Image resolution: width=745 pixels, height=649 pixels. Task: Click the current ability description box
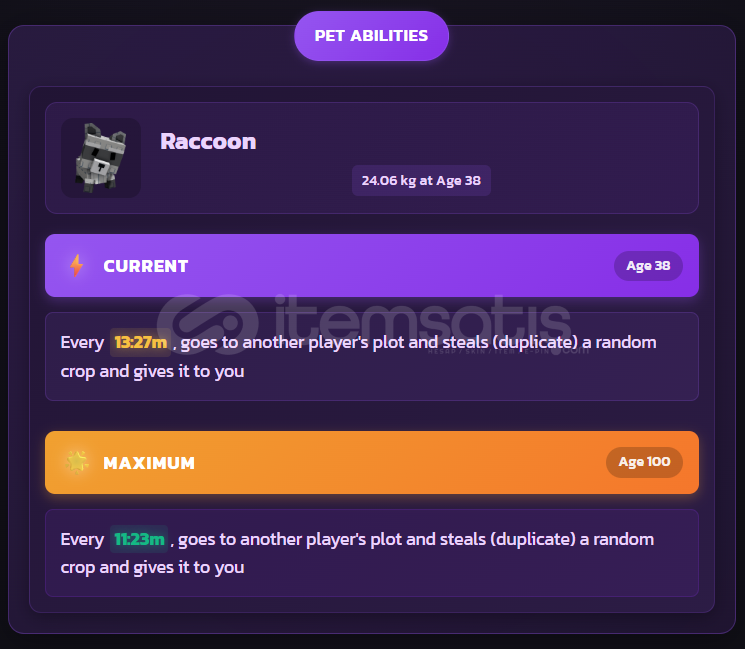tap(372, 356)
